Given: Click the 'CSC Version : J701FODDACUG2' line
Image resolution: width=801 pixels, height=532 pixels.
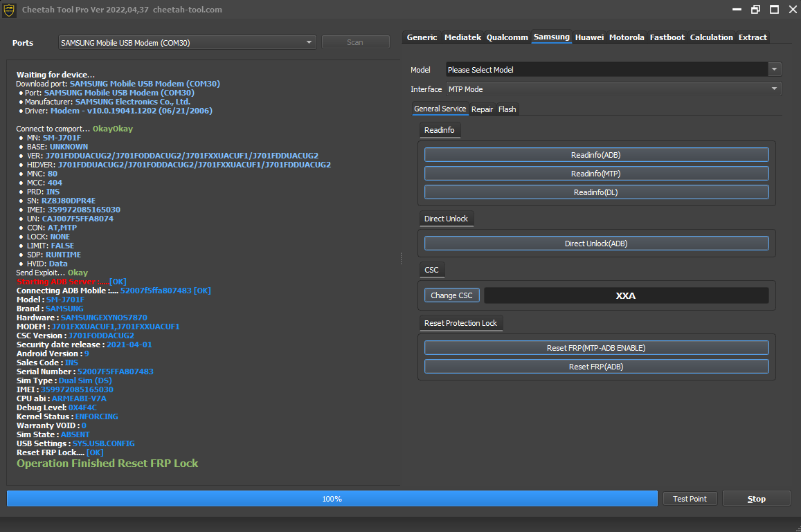Looking at the screenshot, I should click(75, 336).
